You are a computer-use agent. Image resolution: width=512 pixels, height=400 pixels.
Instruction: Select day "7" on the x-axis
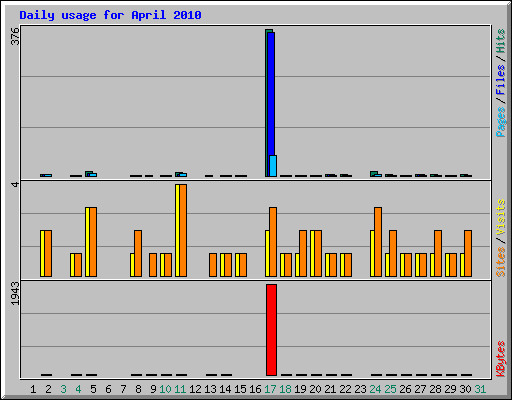[123, 389]
